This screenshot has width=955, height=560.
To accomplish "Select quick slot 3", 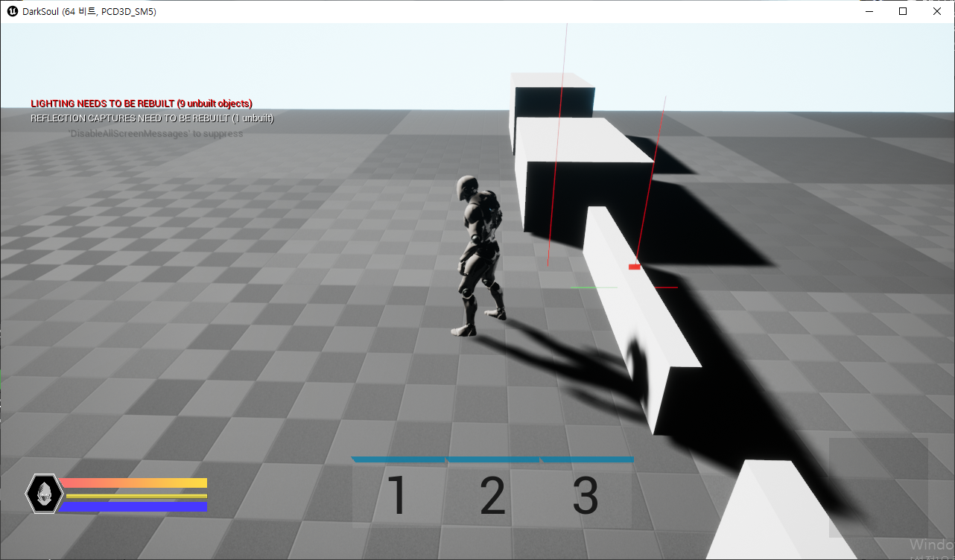I will pyautogui.click(x=586, y=494).
